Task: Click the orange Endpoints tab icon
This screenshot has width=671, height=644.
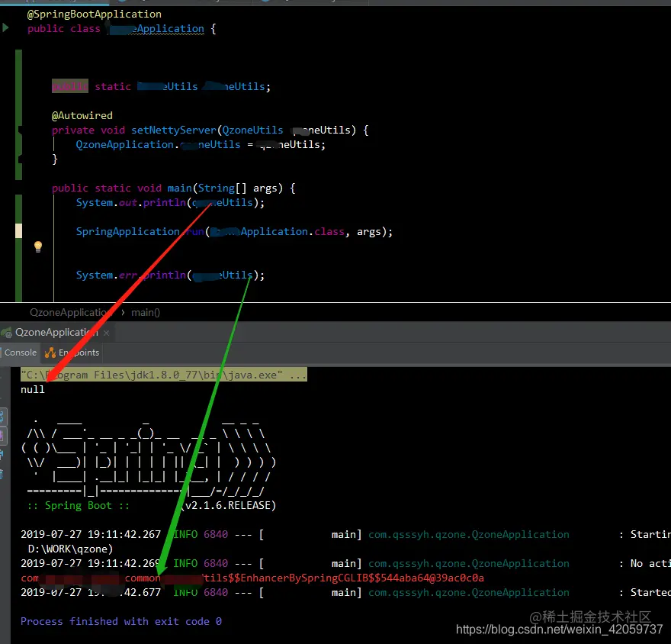Action: click(x=50, y=353)
